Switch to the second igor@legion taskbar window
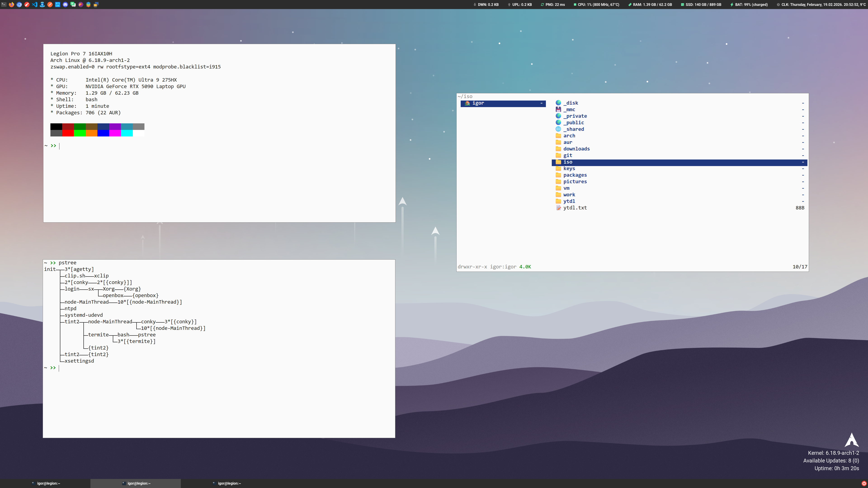Screen dimensions: 868x488 point(135,483)
